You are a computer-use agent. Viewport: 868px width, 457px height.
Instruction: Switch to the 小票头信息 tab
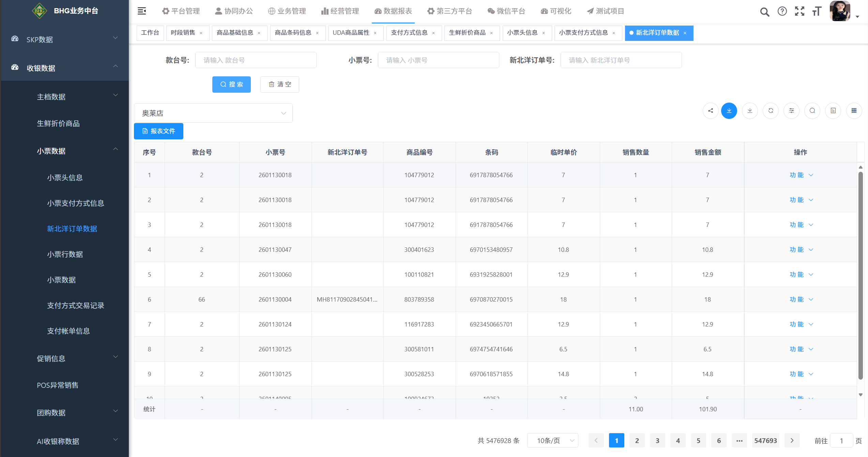tap(522, 33)
